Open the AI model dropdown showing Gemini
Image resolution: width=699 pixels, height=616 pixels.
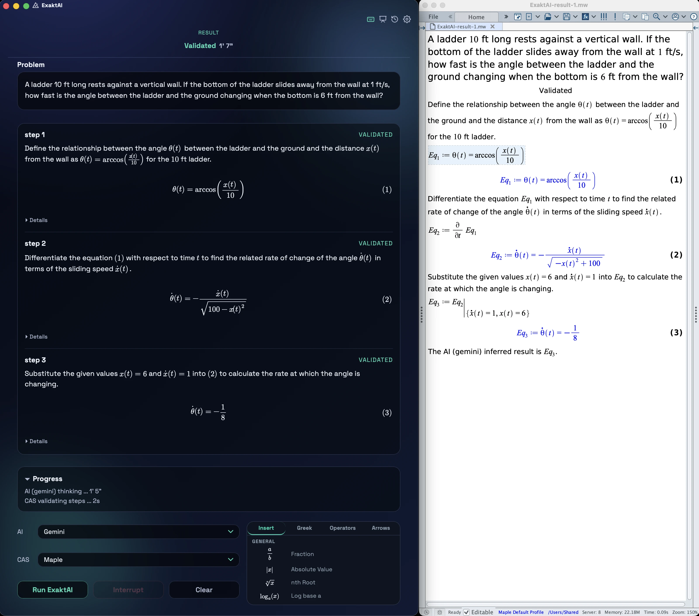tap(138, 532)
